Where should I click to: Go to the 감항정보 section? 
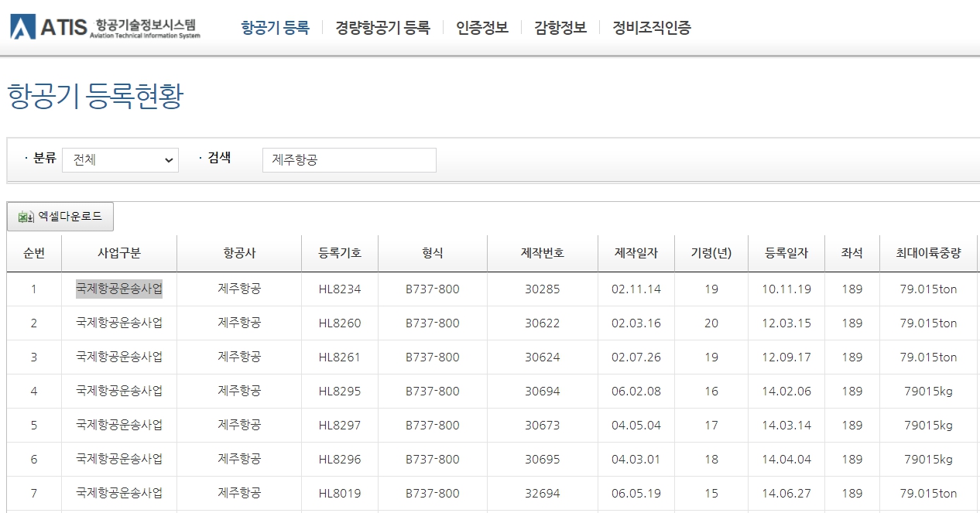(560, 27)
